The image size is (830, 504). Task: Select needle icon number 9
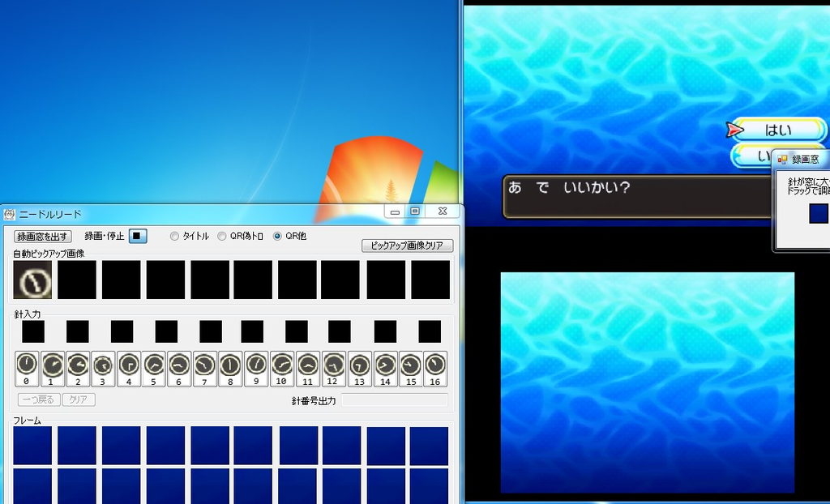[x=256, y=369]
